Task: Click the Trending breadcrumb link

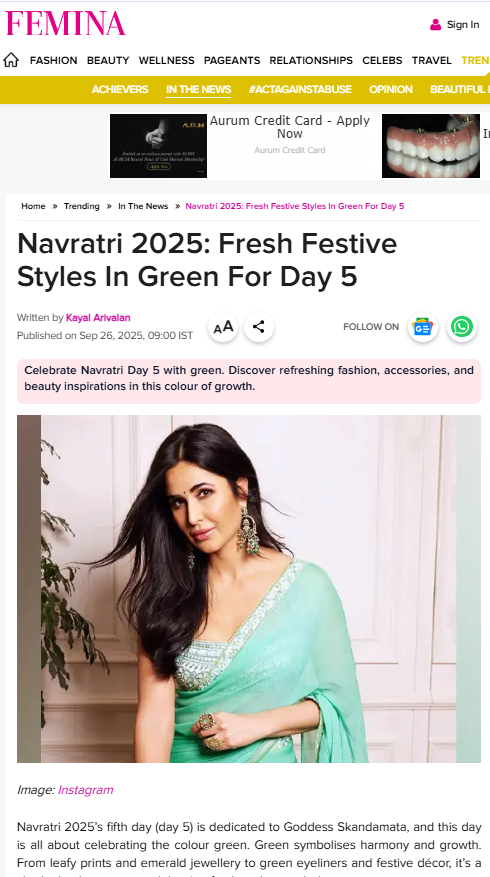Action: tap(82, 206)
